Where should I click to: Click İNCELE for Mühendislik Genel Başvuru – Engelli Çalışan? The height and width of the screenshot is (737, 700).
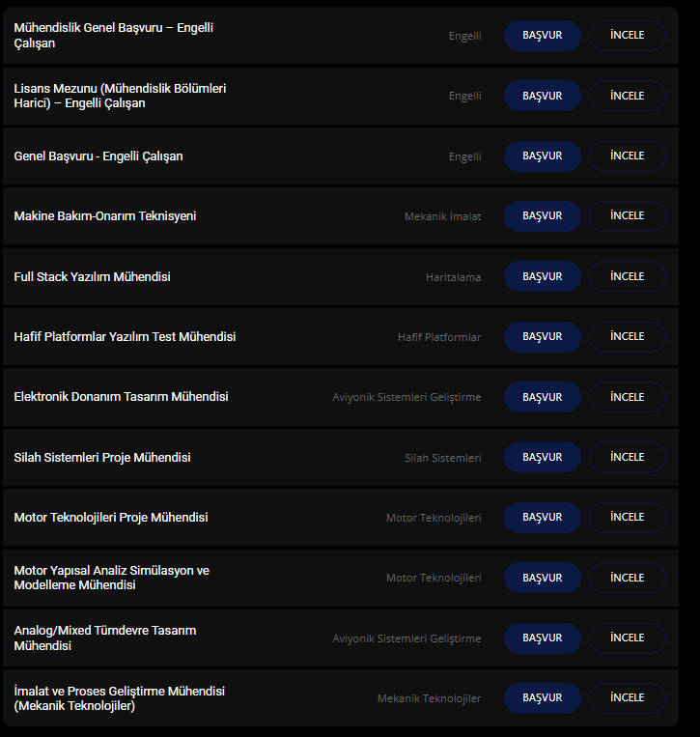tap(627, 36)
